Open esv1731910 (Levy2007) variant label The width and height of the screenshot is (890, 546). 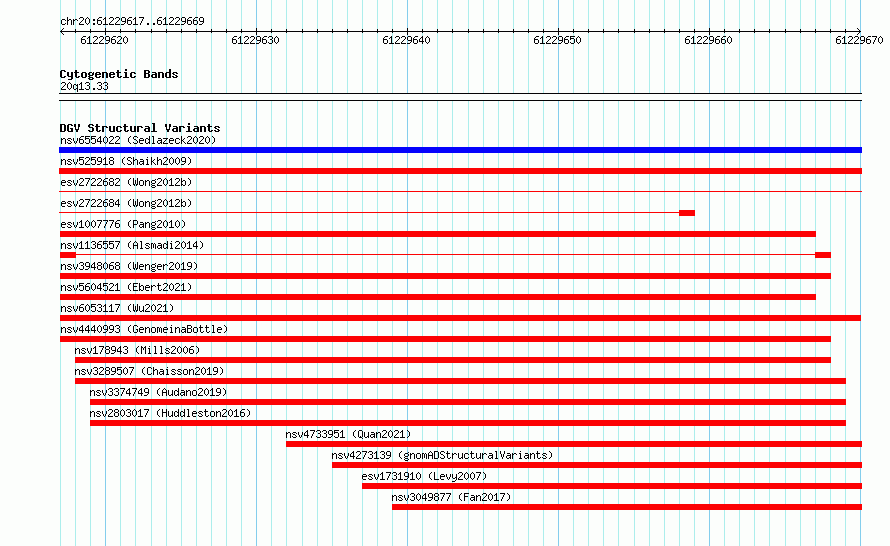[424, 476]
